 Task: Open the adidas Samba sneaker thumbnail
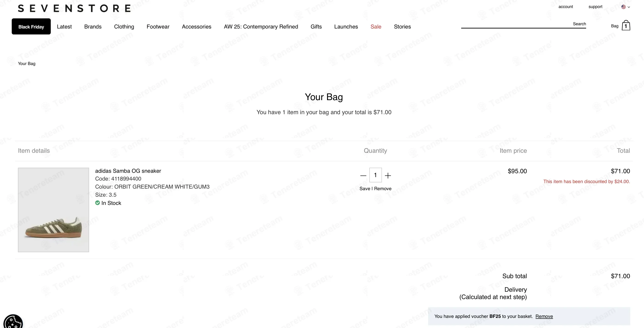53,210
